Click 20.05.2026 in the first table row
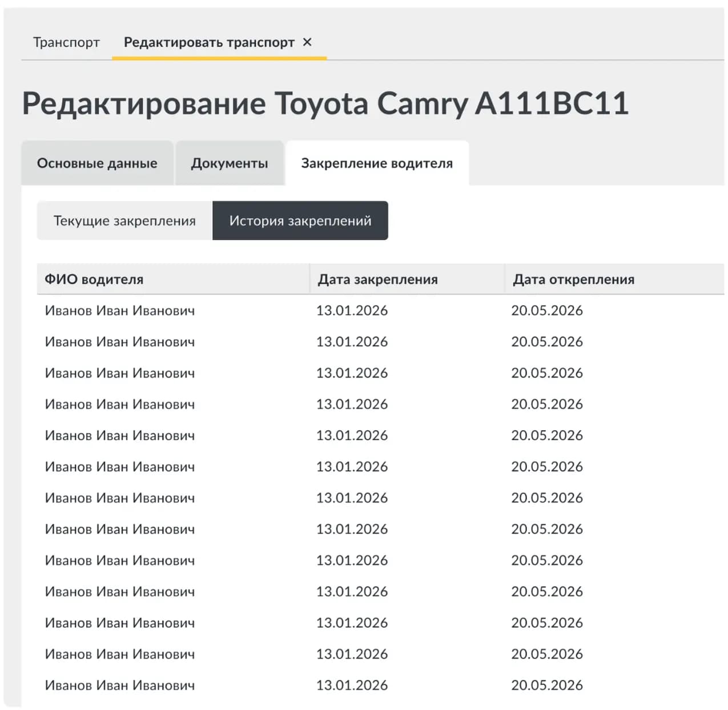This screenshot has width=728, height=710. click(547, 311)
